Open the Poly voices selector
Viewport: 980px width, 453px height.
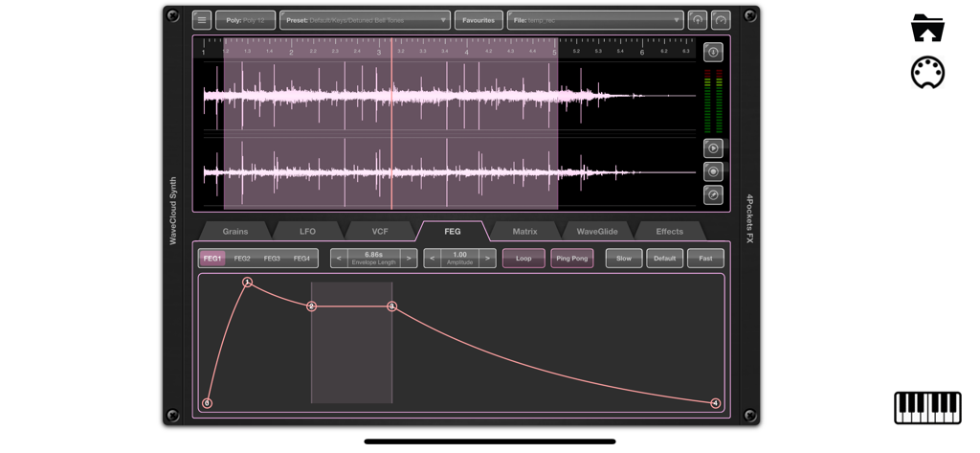246,20
